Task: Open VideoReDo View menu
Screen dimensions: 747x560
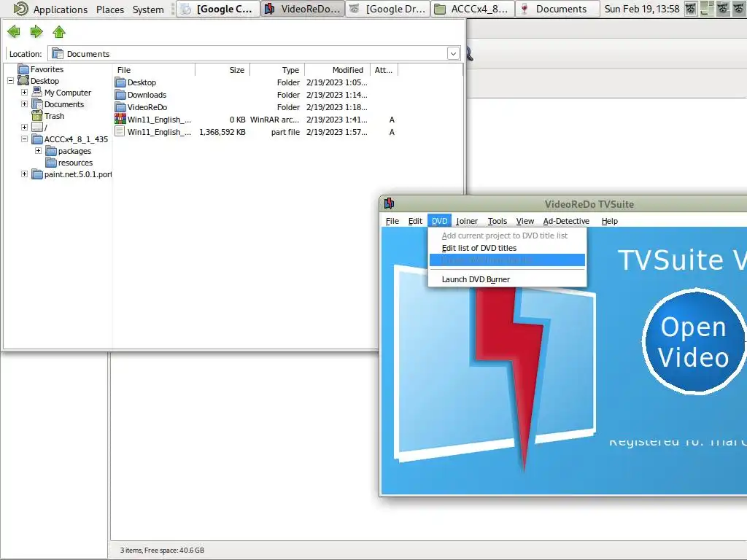Action: click(x=525, y=221)
